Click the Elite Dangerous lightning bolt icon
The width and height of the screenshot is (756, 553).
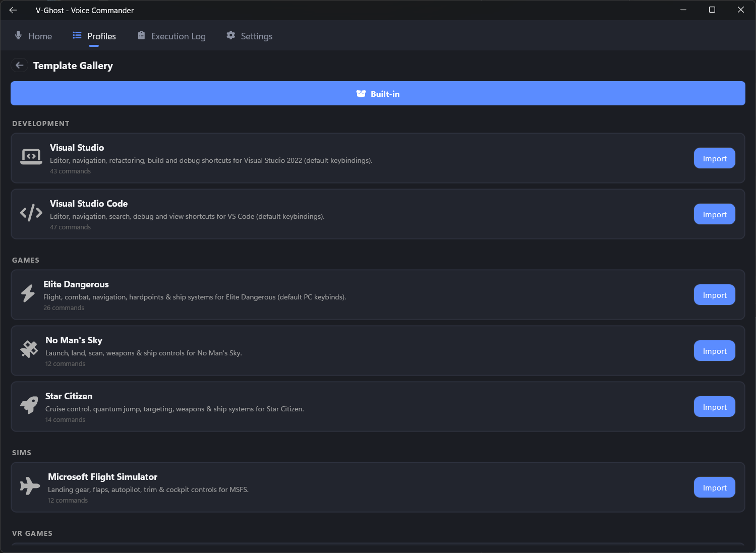(28, 293)
